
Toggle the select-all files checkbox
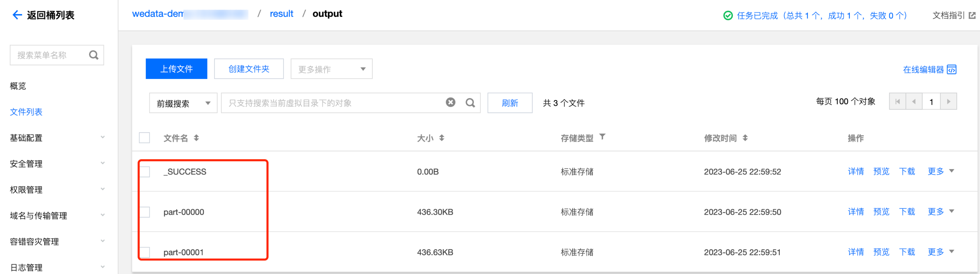click(145, 138)
